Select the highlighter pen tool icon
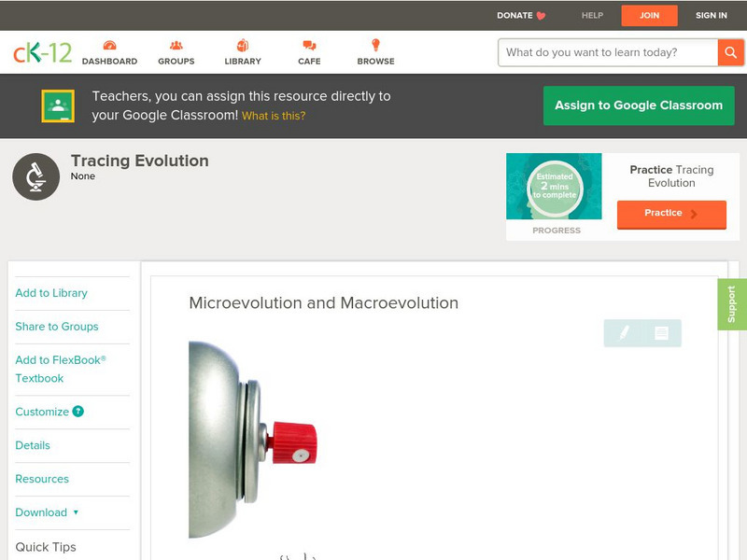This screenshot has width=747, height=560. (624, 333)
